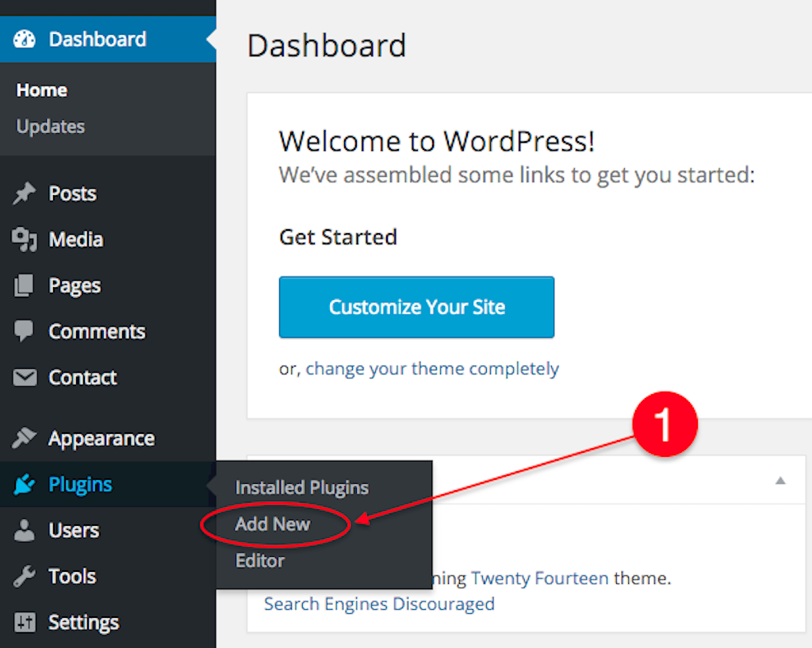Open the Comments speech bubble icon
This screenshot has width=812, height=648.
pyautogui.click(x=24, y=331)
